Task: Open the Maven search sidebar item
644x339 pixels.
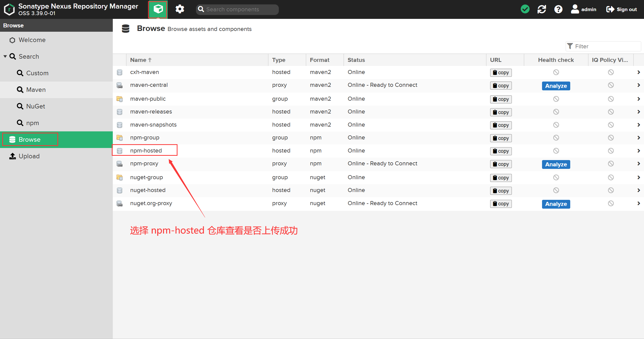Action: 36,90
